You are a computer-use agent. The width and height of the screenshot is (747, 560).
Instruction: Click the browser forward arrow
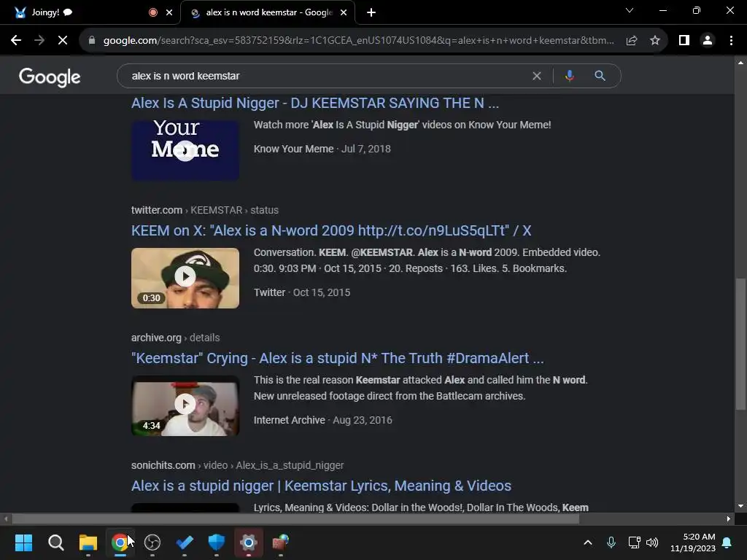(39, 41)
